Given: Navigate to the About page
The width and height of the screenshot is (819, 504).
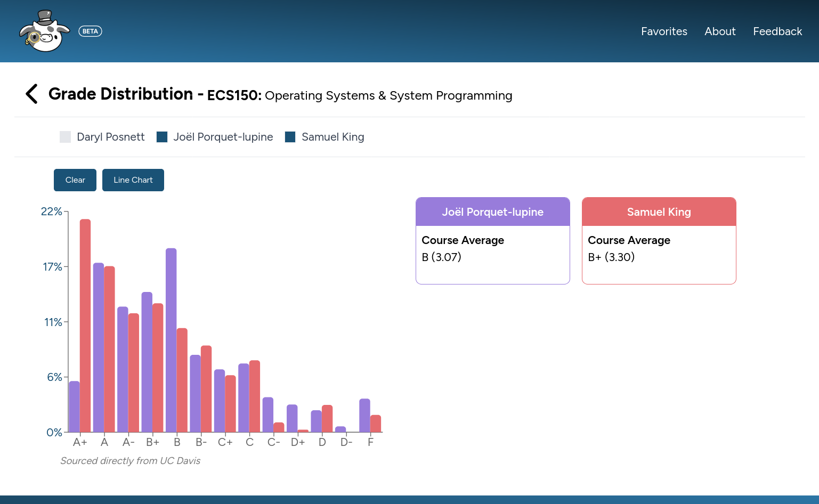Looking at the screenshot, I should coord(720,31).
